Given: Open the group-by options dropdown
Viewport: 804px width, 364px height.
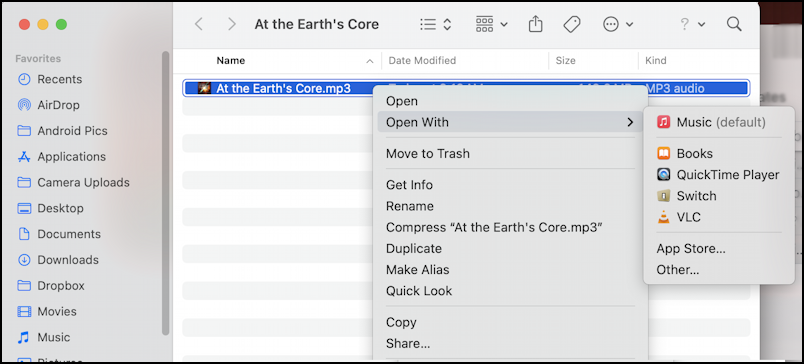Looking at the screenshot, I should pos(491,24).
